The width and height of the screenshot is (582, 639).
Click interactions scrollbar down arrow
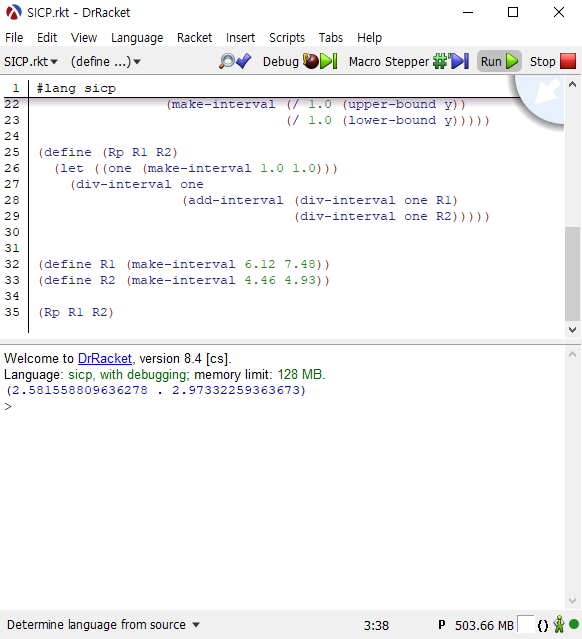[572, 601]
